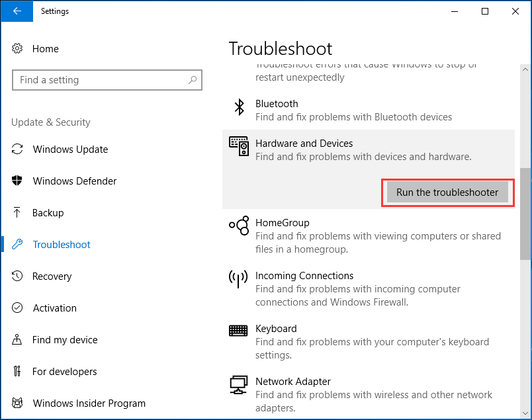Select the Troubleshoot wrench icon
Image resolution: width=532 pixels, height=420 pixels.
point(19,245)
